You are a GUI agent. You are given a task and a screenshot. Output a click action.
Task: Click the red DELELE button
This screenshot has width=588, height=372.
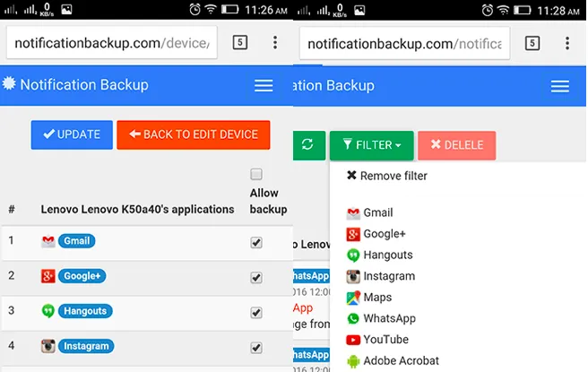457,145
